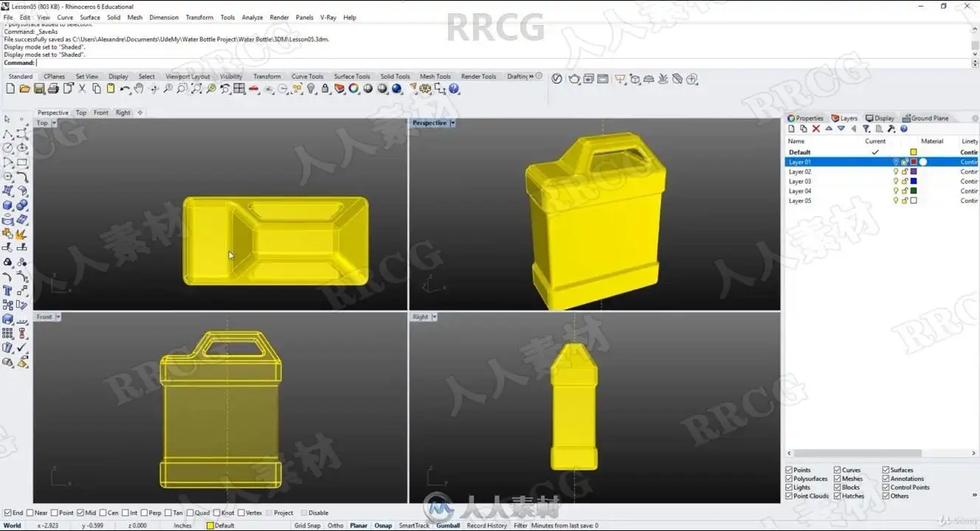The height and width of the screenshot is (531, 980).
Task: Delete the layer with the red X icon
Action: tap(816, 128)
